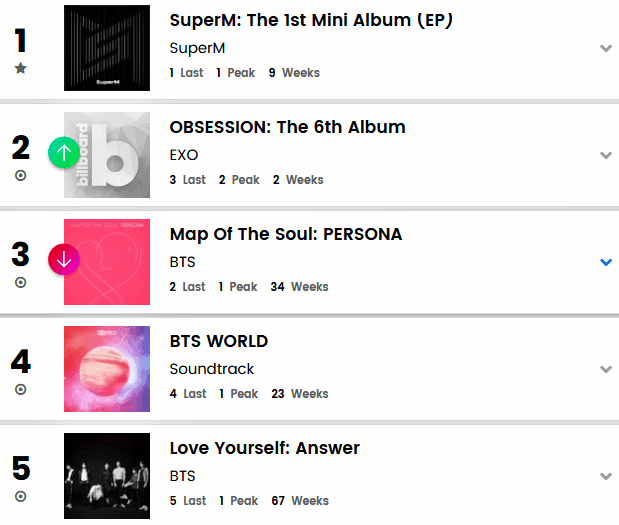Click the star icon under rank 1
Screen dimensions: 619x525
pos(21,69)
